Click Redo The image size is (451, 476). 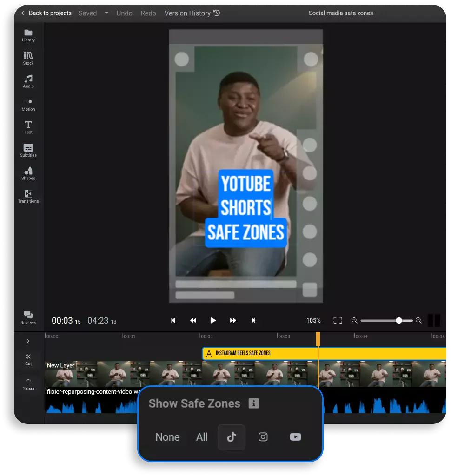(148, 13)
